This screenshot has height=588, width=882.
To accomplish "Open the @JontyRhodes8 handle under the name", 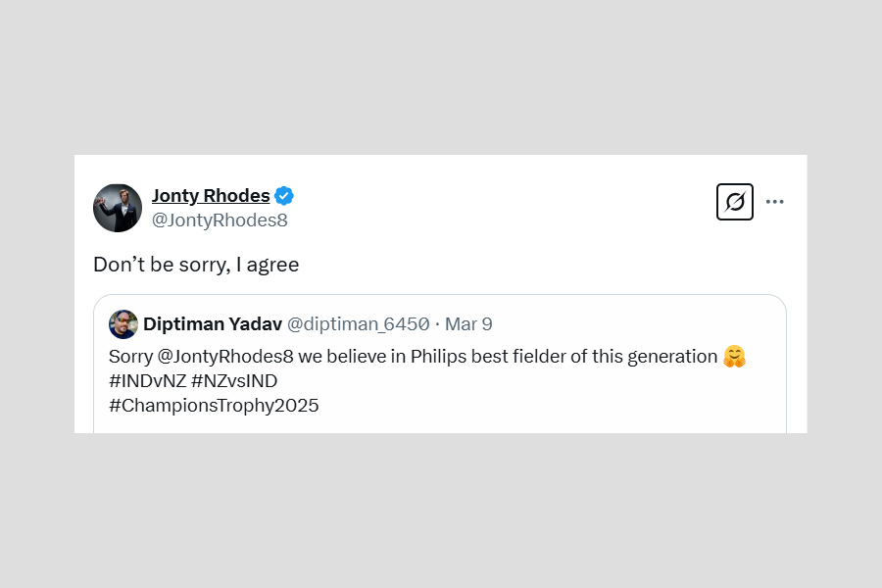I will (220, 220).
